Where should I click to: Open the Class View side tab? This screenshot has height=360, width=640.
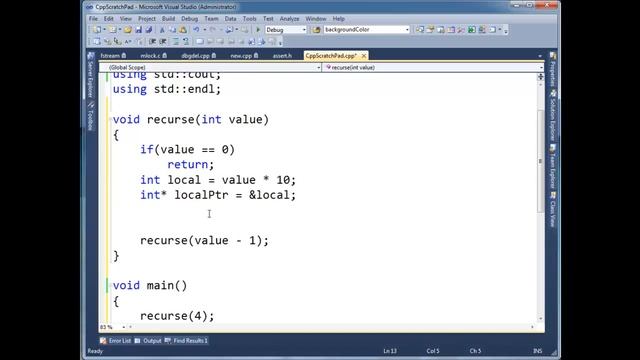pos(553,210)
